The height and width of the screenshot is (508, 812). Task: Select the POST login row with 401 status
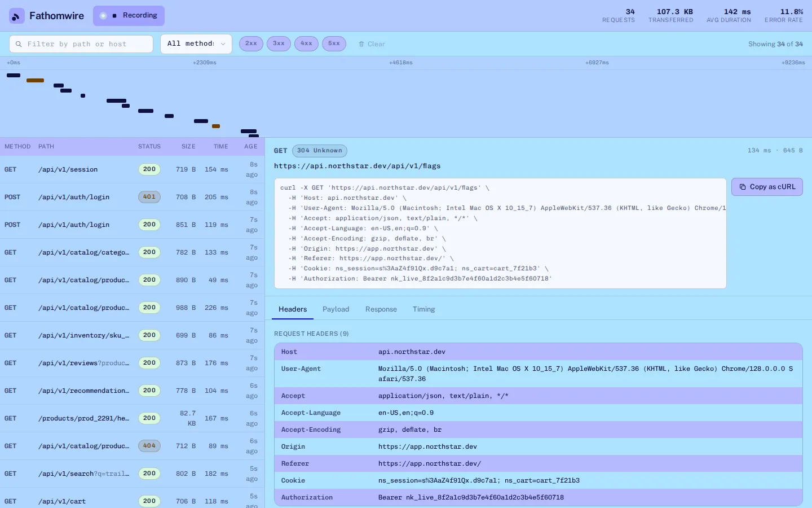click(132, 197)
